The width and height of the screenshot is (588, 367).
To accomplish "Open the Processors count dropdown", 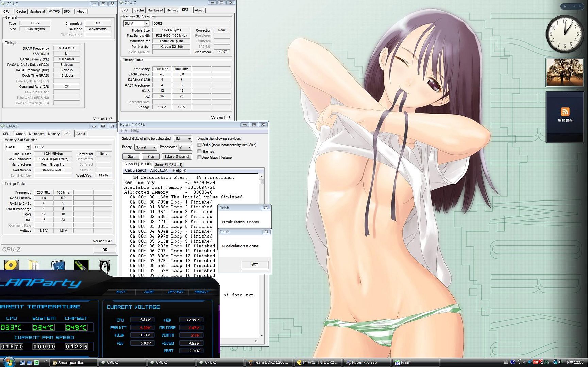I will click(x=185, y=147).
